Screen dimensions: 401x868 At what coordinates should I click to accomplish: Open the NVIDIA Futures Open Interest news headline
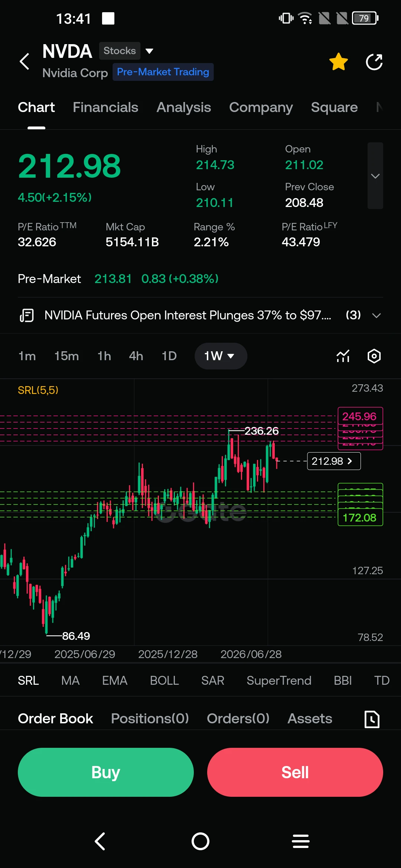coord(188,315)
